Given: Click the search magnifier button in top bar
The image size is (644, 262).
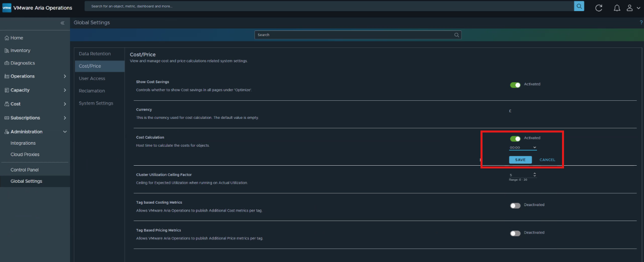Looking at the screenshot, I should click(x=579, y=6).
